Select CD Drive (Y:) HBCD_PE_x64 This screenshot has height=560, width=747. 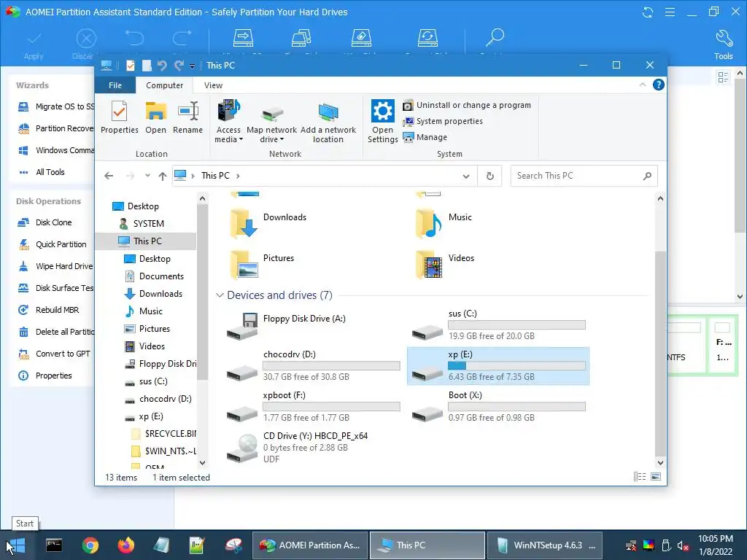tap(313, 448)
